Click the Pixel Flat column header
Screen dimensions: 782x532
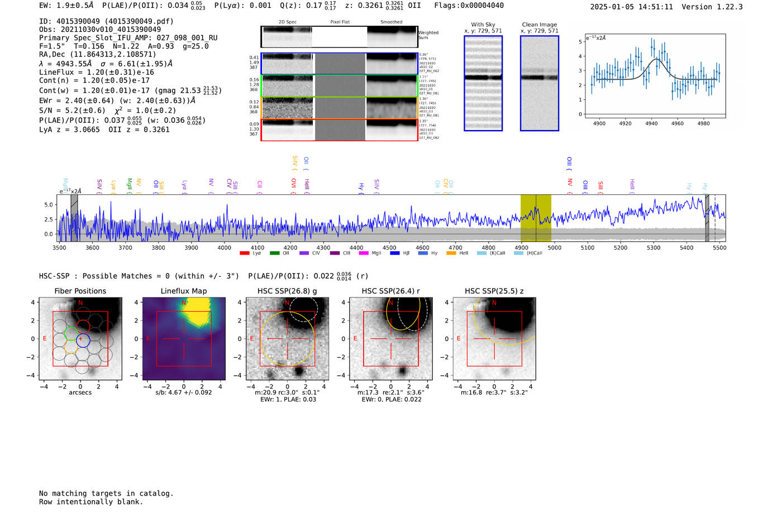tap(340, 22)
